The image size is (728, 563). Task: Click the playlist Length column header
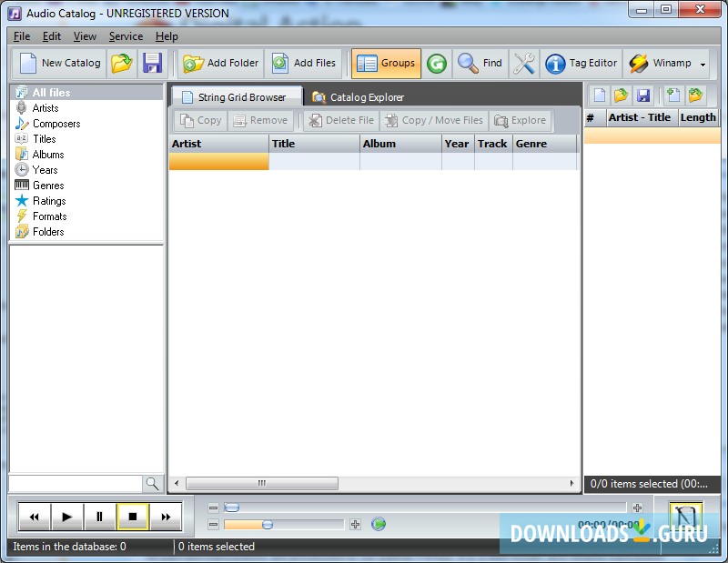pyautogui.click(x=698, y=117)
